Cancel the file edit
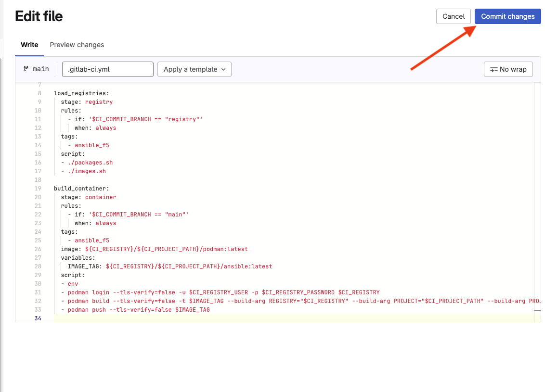The width and height of the screenshot is (545, 392). (453, 16)
